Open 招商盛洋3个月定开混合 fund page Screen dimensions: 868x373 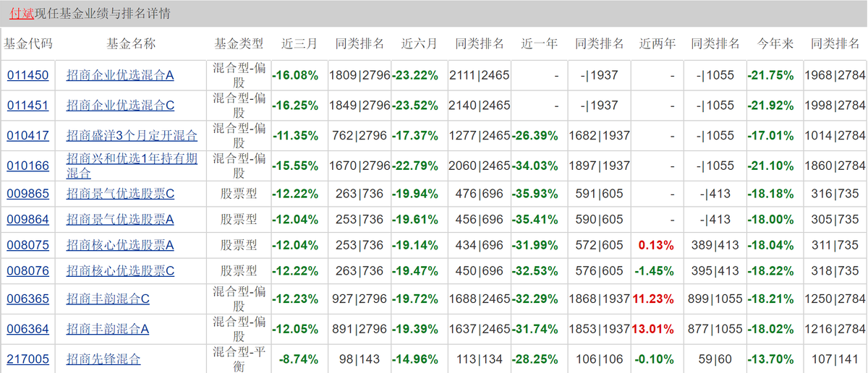pyautogui.click(x=132, y=136)
